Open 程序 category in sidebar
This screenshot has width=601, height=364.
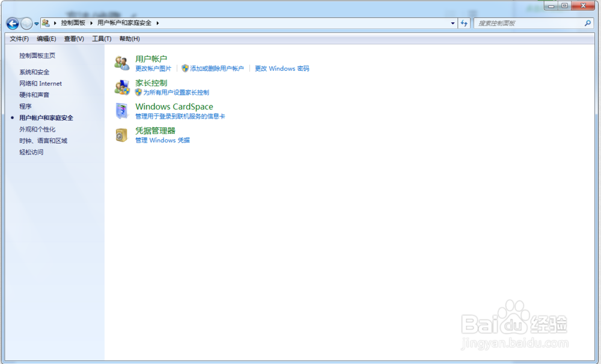[25, 106]
